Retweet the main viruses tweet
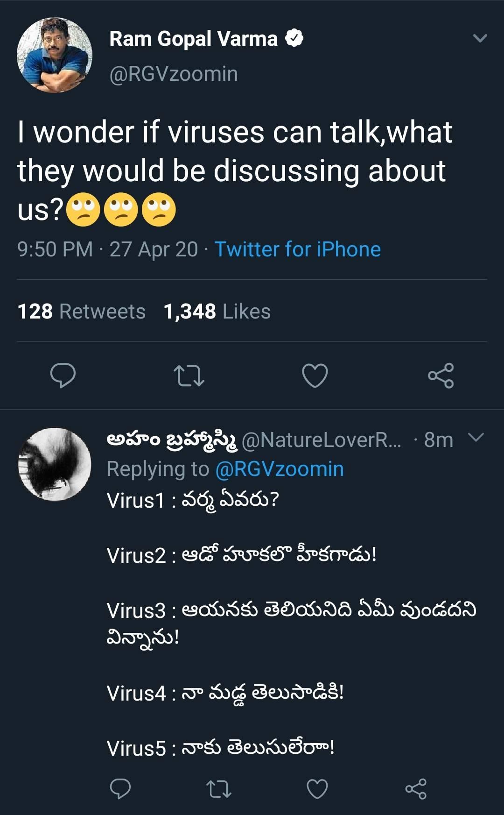Image resolution: width=504 pixels, height=815 pixels. point(189,376)
